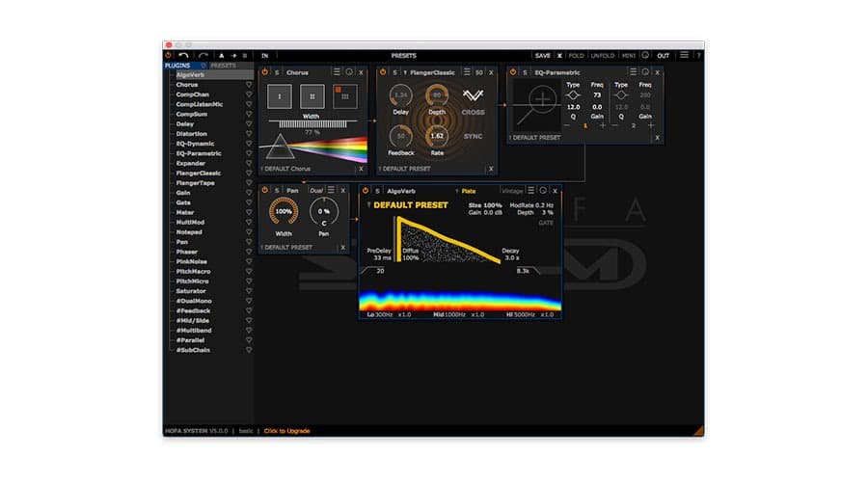Favorite the Chorus plugin with its heart icon
The height and width of the screenshot is (482, 868).
coord(249,85)
